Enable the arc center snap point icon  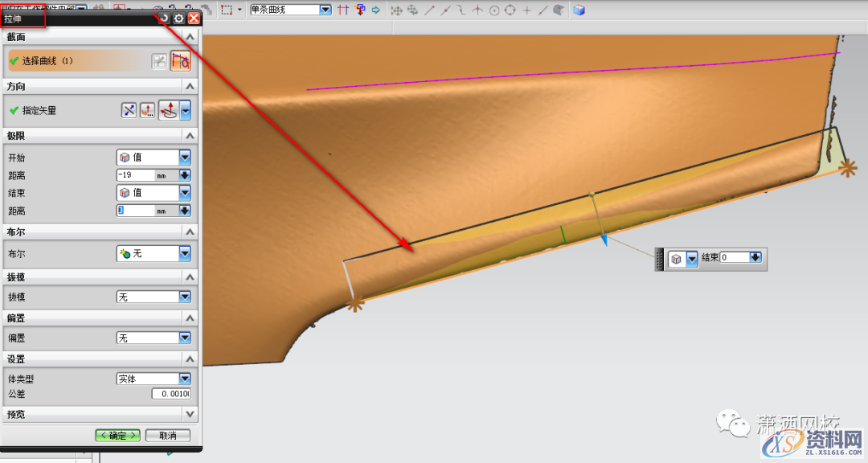click(x=494, y=10)
